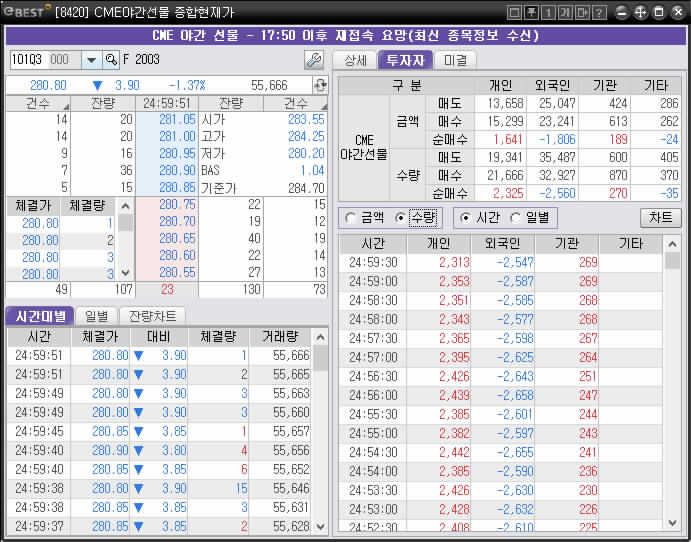The height and width of the screenshot is (542, 691).
Task: Switch to the 상세 tab
Action: coord(355,60)
